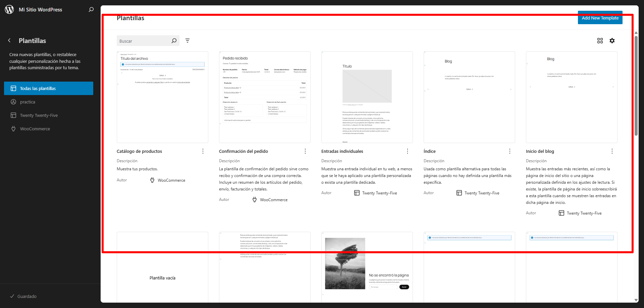
Task: Open the Inicio del blog template title
Action: tap(540, 151)
